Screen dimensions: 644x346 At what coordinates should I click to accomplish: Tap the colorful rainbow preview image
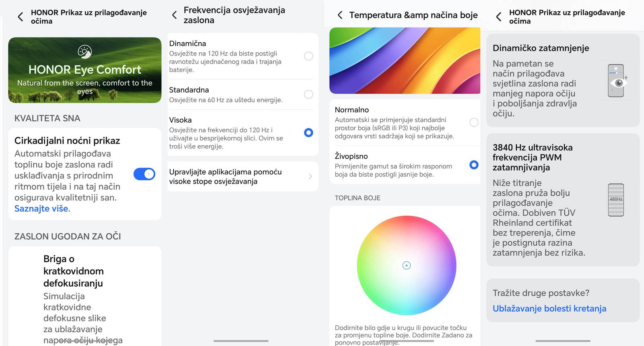point(405,60)
